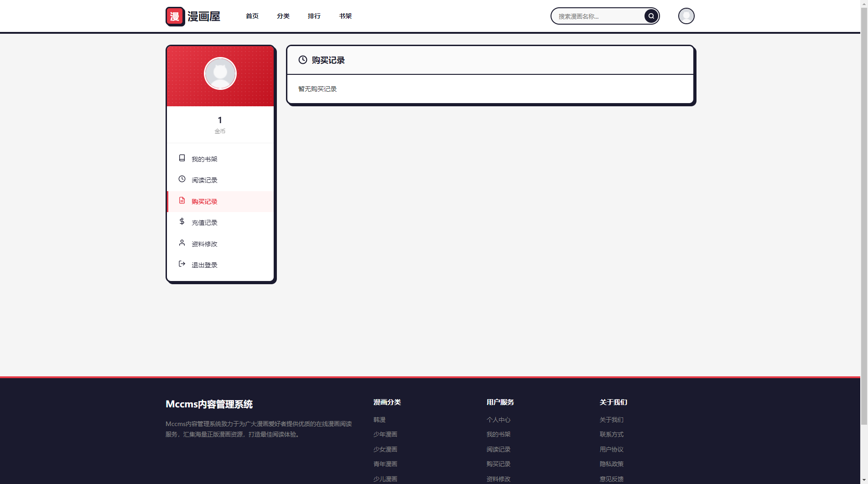Click the red 漫 logo icon
Screen dimensions: 868x484
[x=175, y=16]
